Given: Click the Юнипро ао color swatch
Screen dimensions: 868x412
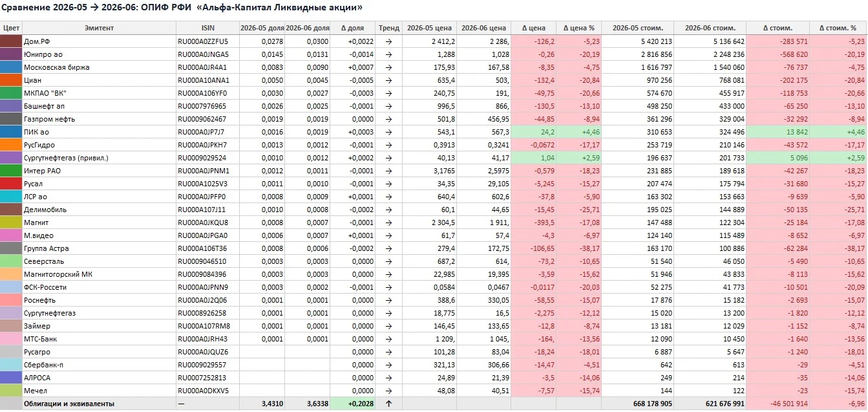Looking at the screenshot, I should 11,54.
